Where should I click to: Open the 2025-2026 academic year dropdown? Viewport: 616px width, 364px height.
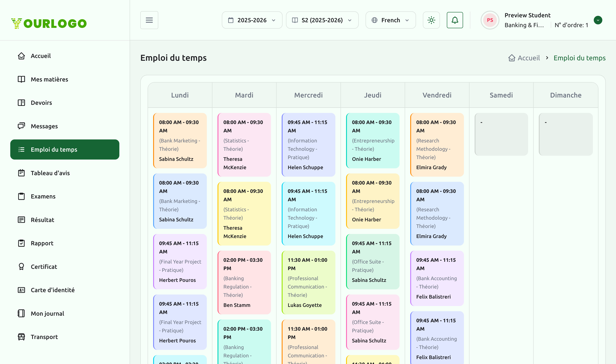(x=252, y=20)
